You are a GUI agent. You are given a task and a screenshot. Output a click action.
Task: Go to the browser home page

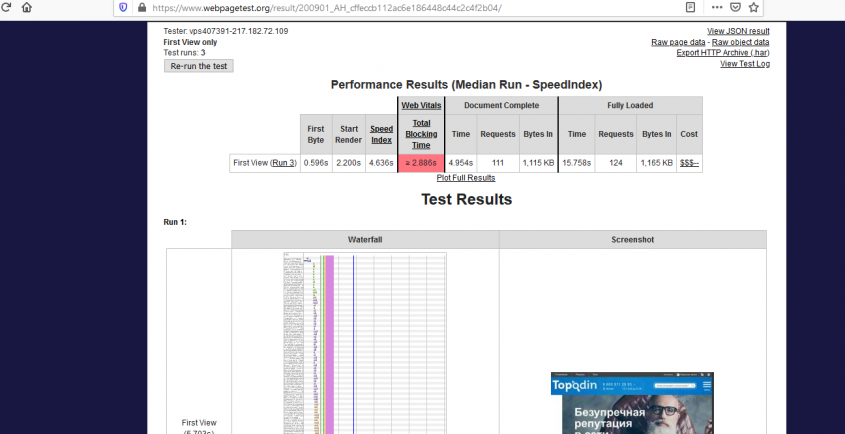[27, 6]
